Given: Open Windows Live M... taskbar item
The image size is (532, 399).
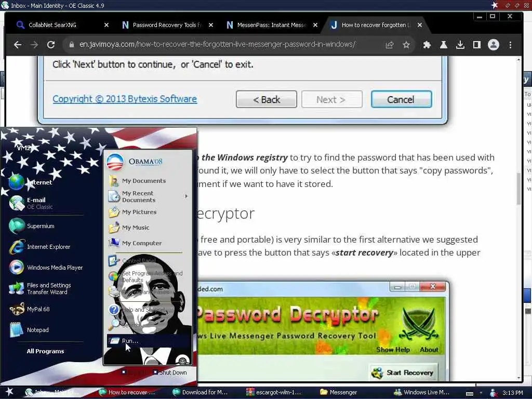Looking at the screenshot, I should coord(422,393).
